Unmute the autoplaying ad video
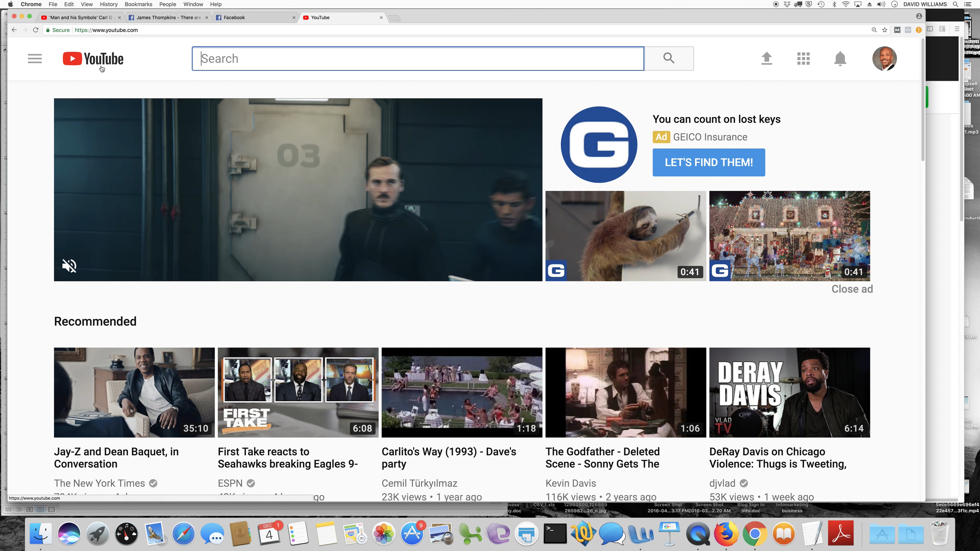The image size is (980, 551). point(70,266)
